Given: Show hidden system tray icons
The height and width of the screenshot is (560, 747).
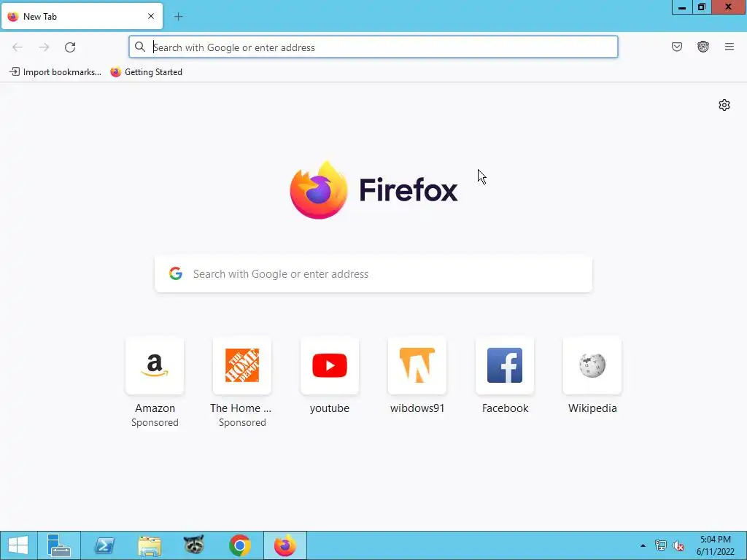Looking at the screenshot, I should [643, 545].
